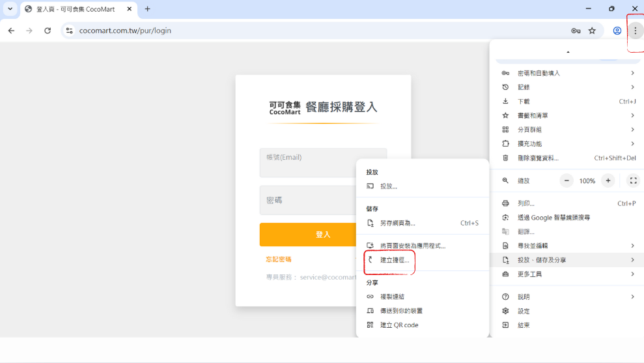Click the download arrow icon beside 下載

[505, 101]
